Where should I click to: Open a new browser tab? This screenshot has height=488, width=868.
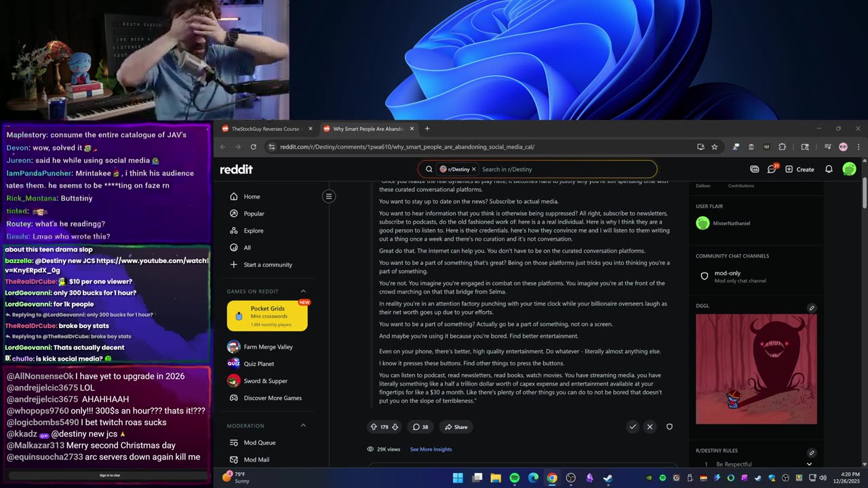tap(427, 129)
